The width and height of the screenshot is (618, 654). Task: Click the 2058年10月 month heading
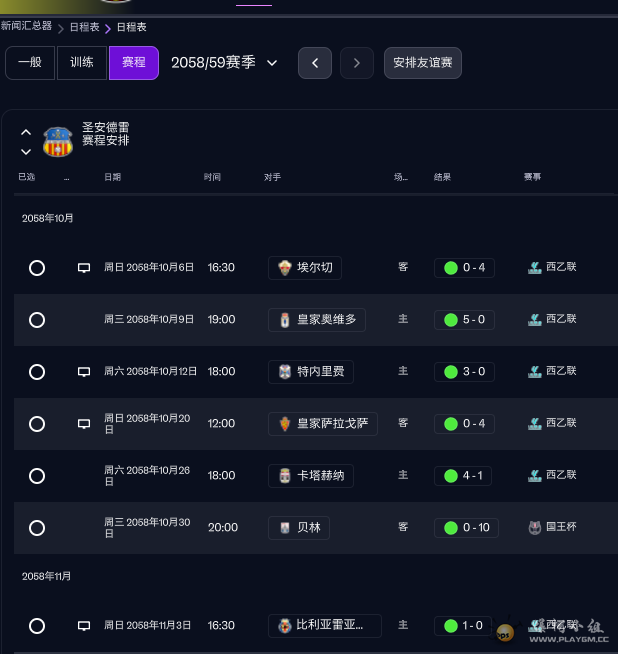click(x=48, y=219)
